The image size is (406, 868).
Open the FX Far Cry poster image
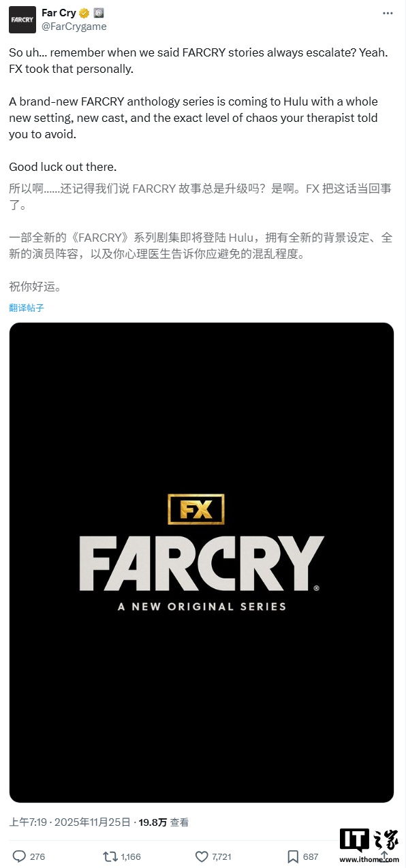click(x=202, y=562)
